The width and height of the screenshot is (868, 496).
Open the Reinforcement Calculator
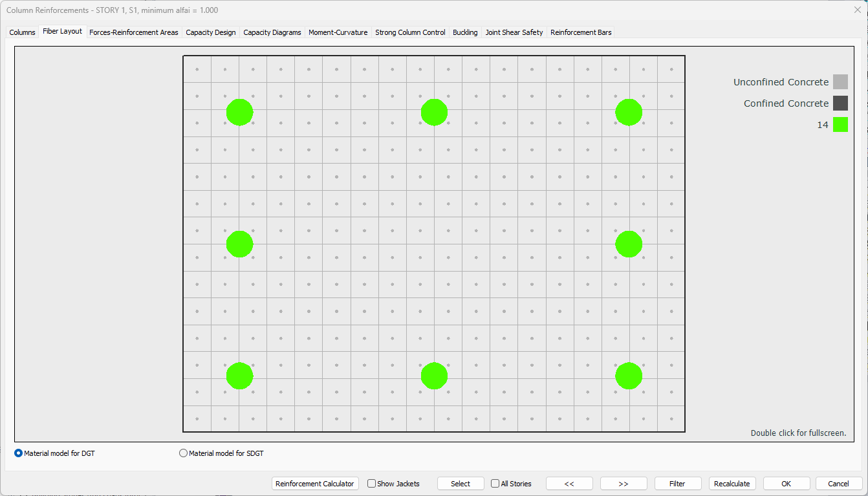(315, 483)
